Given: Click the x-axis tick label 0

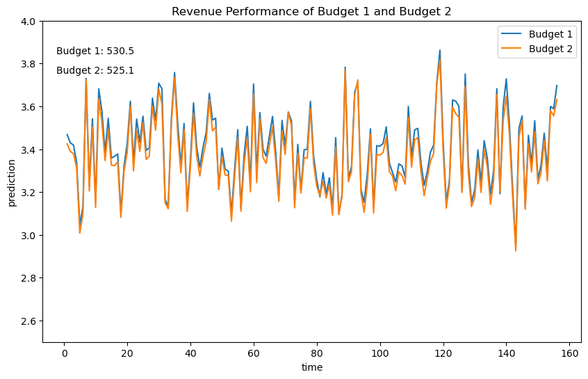Looking at the screenshot, I should pyautogui.click(x=64, y=354).
